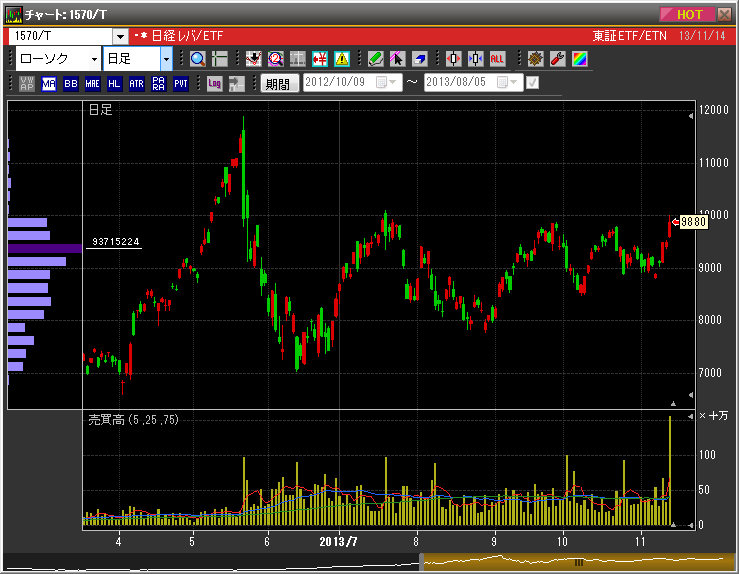Screen dimensions: 739x574
Task: Enable the ATR indicator button
Action: 136,84
